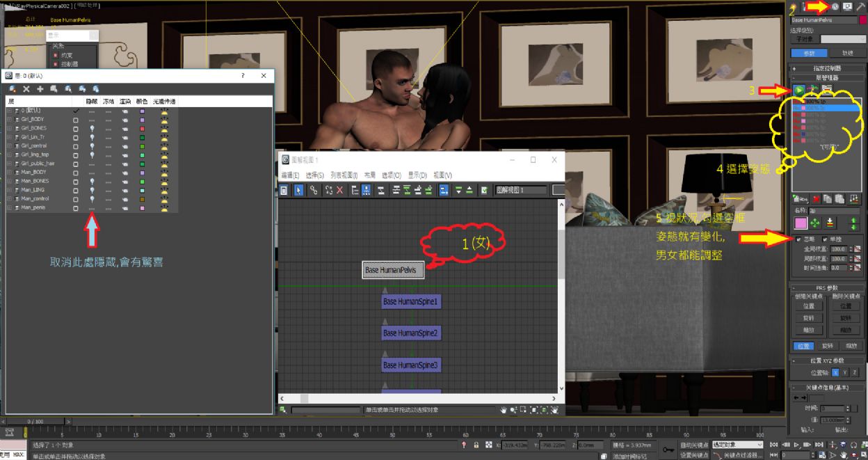Click the plus add-to-layer icon in layer toolbar
868x460 pixels.
pyautogui.click(x=40, y=89)
